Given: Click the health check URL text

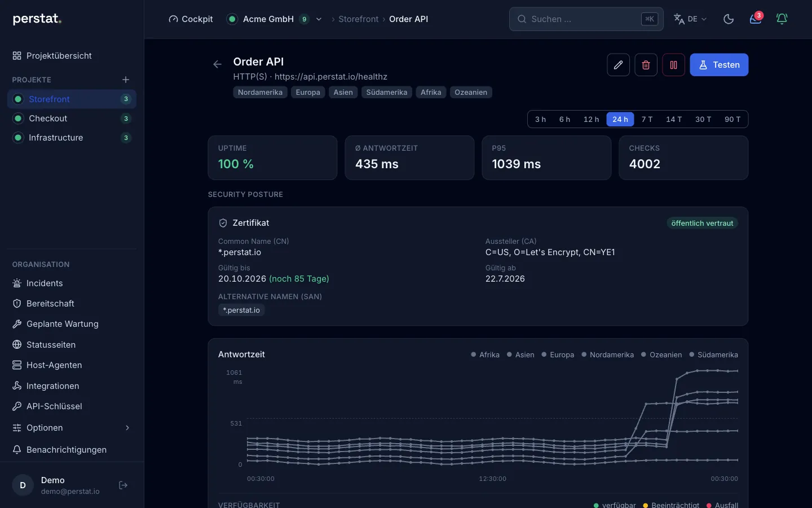Looking at the screenshot, I should point(331,77).
